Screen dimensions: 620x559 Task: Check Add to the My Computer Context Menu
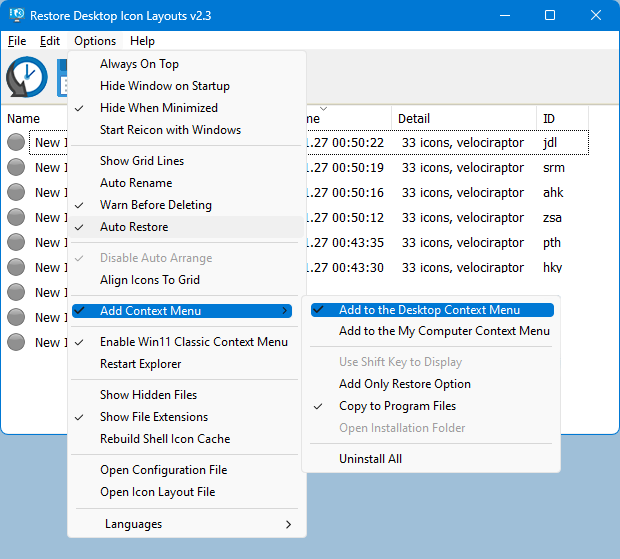(x=432, y=331)
